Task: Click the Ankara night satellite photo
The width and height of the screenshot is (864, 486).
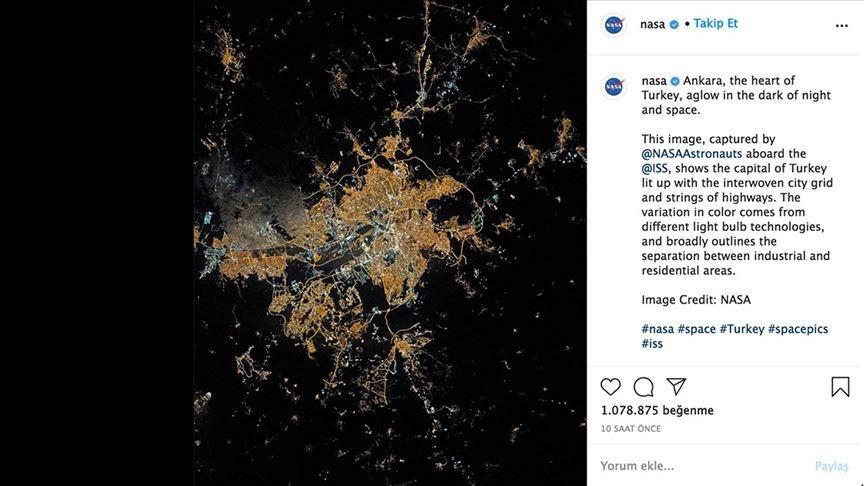Action: (390, 243)
